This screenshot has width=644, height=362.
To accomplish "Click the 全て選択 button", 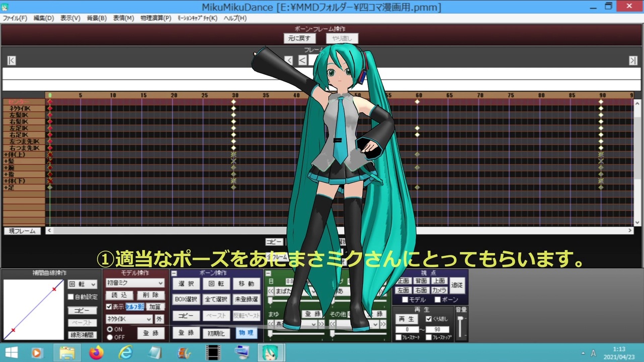I will click(217, 299).
